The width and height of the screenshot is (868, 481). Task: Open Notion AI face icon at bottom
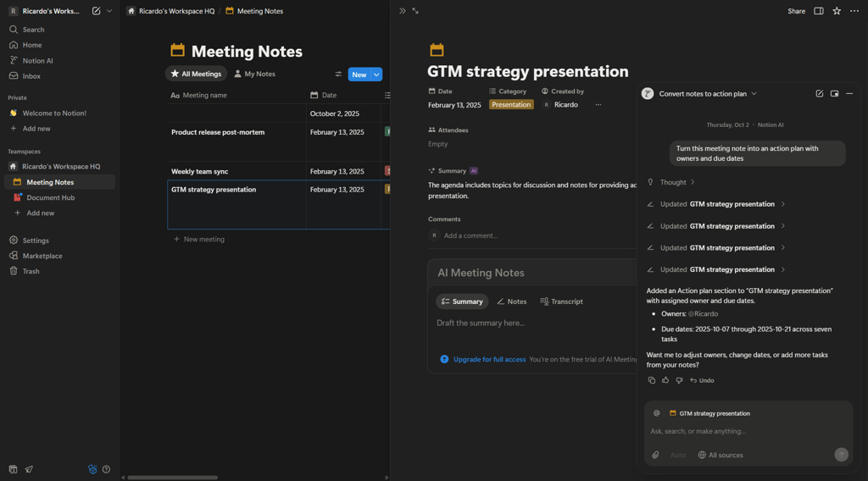(x=92, y=469)
